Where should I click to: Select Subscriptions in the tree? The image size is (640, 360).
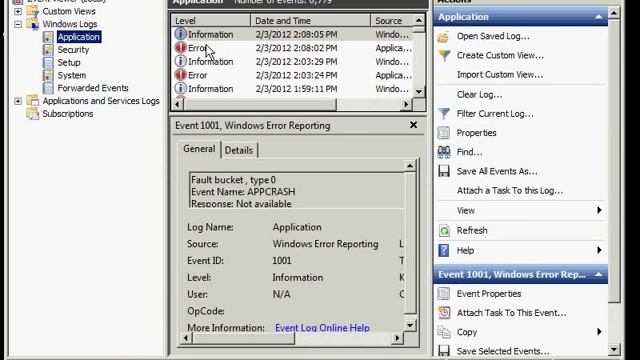(68, 113)
